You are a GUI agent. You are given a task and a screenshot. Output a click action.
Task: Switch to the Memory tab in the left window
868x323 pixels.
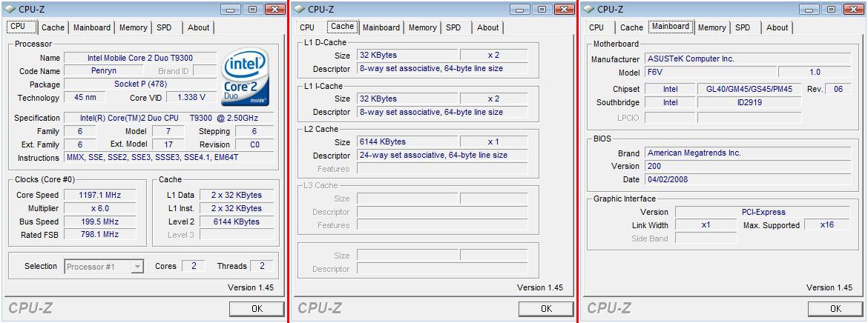point(133,27)
